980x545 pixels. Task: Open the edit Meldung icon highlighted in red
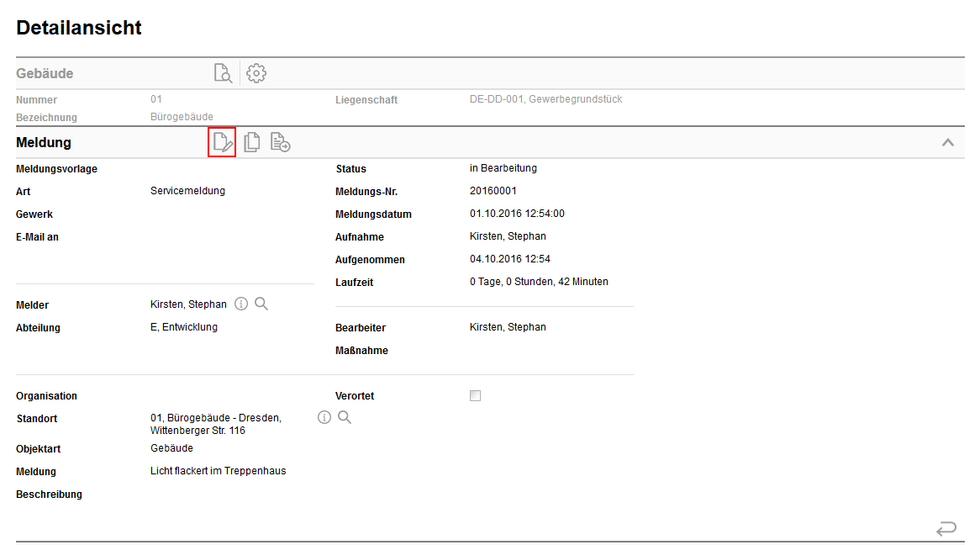[x=222, y=142]
